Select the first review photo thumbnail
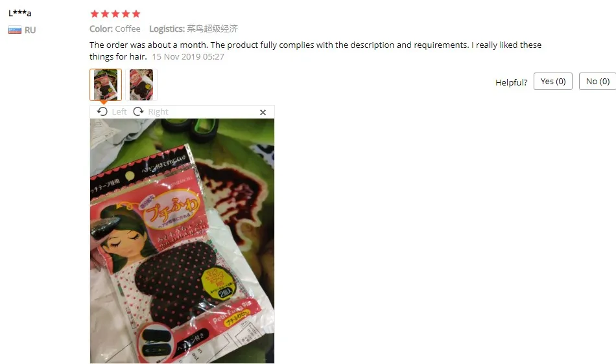Screen dimensions: 616x364 [x=106, y=85]
